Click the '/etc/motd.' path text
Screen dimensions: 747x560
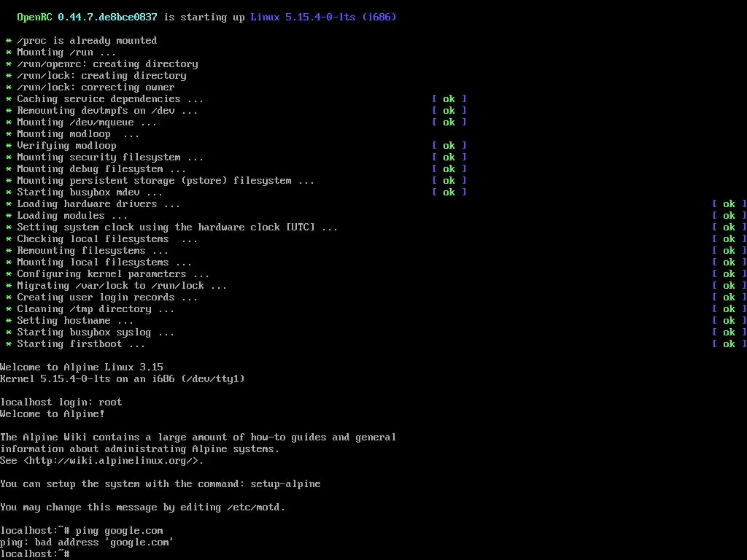click(x=256, y=507)
